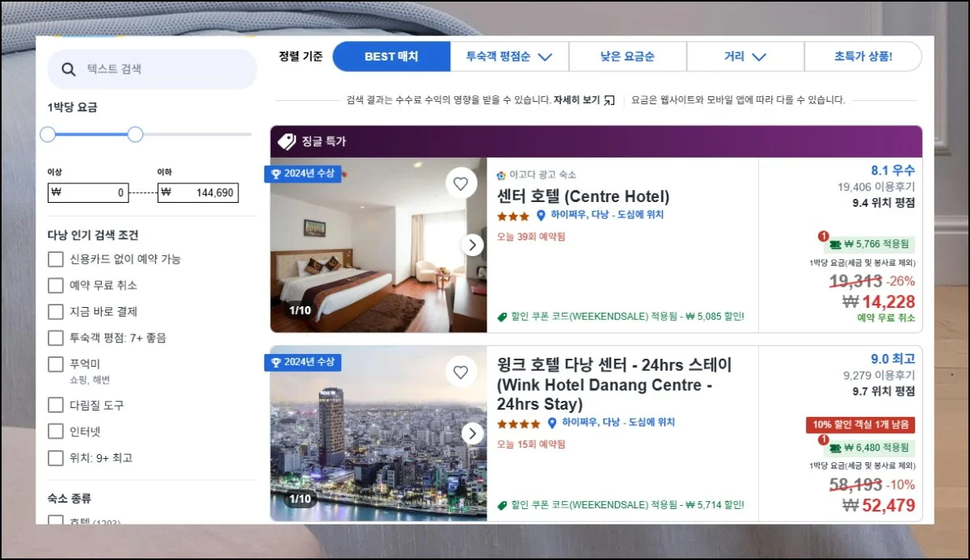Click the 텍스트 검색 input field
The image size is (970, 560).
[152, 69]
